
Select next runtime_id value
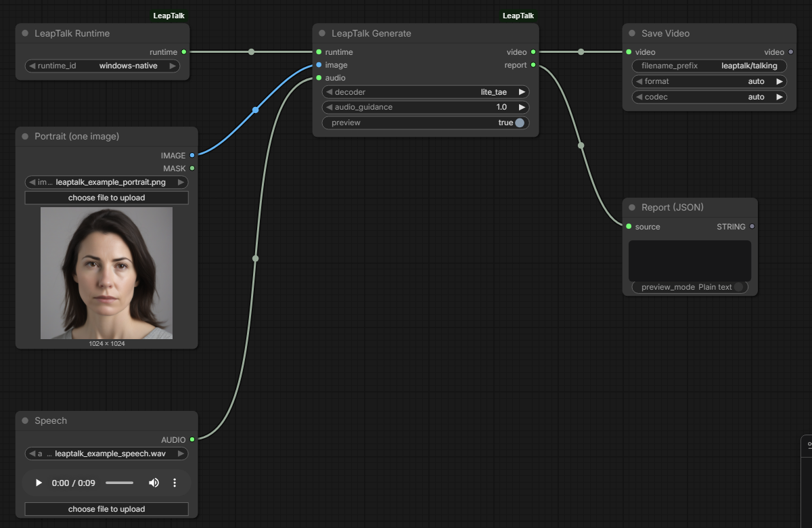coord(173,66)
